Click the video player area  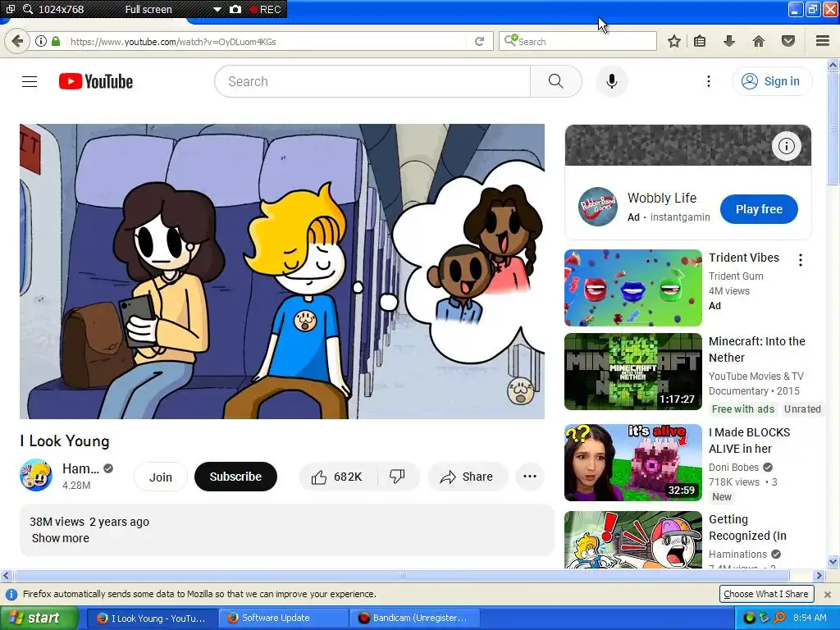pos(282,272)
